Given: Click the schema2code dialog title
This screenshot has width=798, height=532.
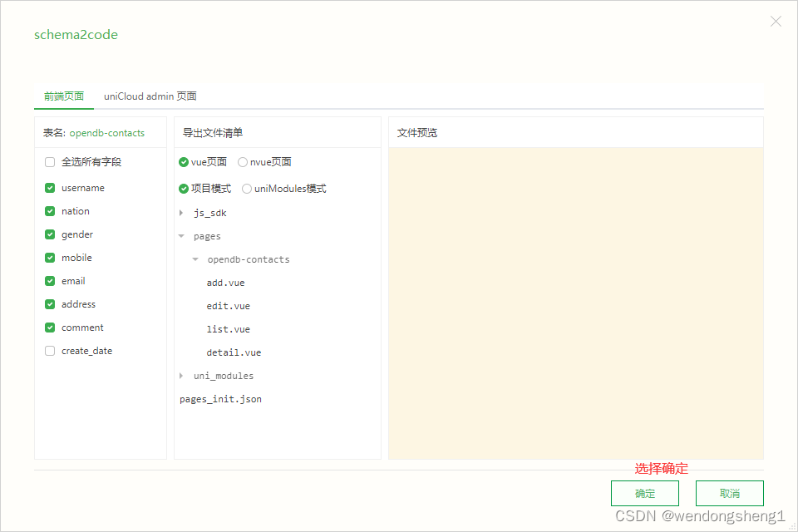Looking at the screenshot, I should 76,35.
